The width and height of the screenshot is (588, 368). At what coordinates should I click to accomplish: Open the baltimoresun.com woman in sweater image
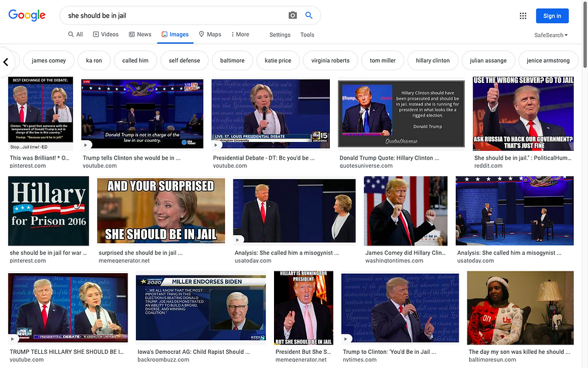(520, 307)
